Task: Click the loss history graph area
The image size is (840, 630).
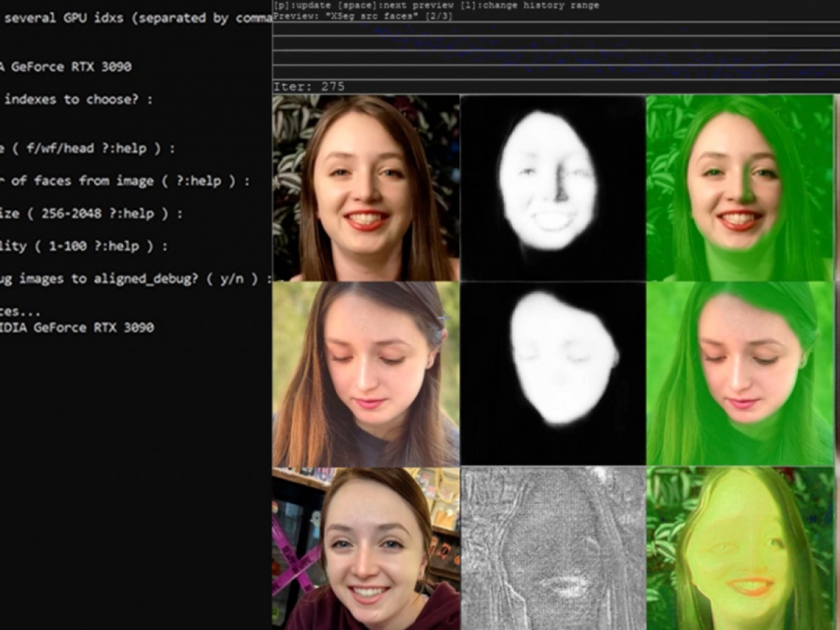Action: tap(555, 51)
